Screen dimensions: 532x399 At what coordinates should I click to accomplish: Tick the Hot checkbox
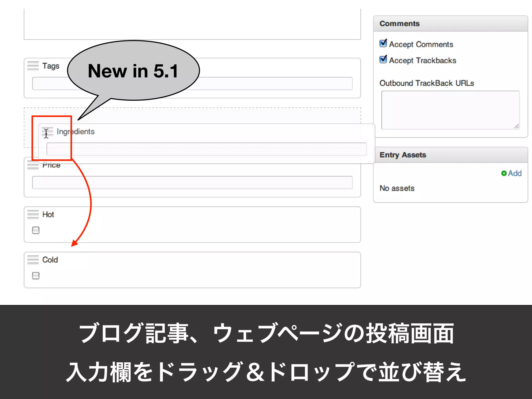click(x=36, y=230)
